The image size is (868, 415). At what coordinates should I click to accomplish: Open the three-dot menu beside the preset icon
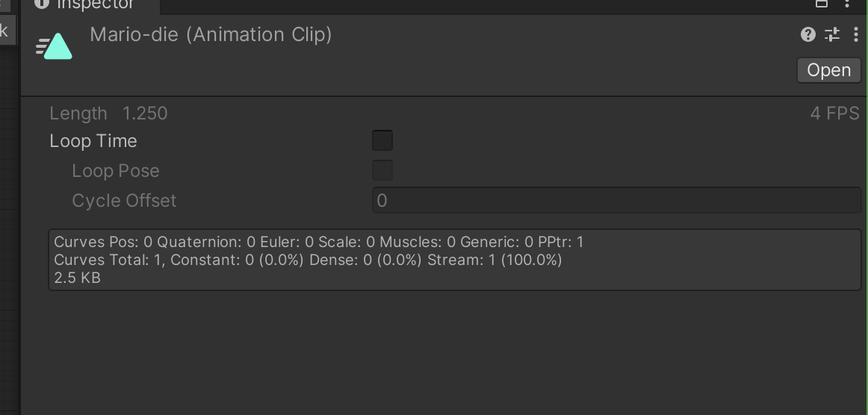855,35
